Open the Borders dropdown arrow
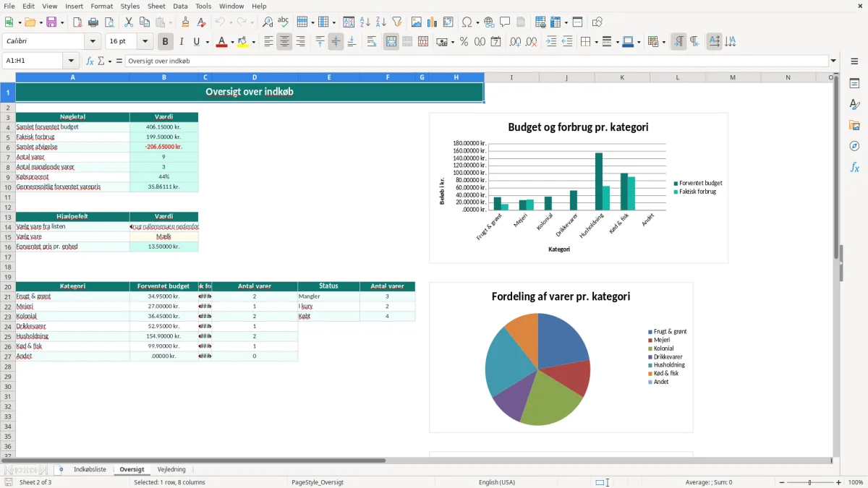Image resolution: width=868 pixels, height=488 pixels. tap(597, 42)
